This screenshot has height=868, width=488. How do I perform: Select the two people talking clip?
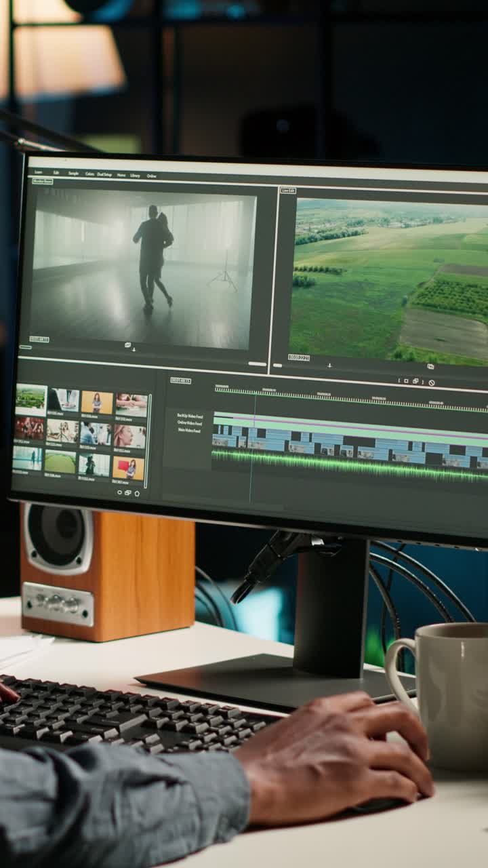pos(96,433)
